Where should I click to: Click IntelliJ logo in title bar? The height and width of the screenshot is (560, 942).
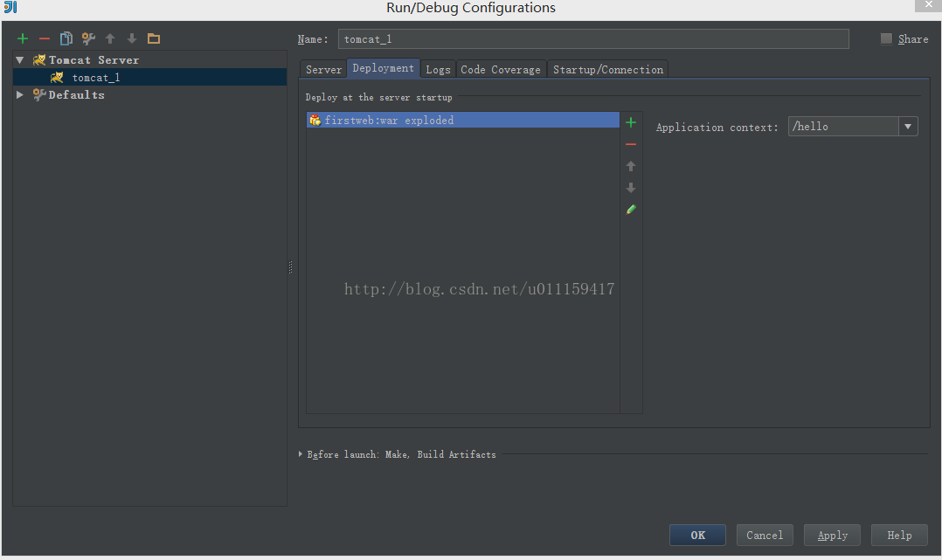click(10, 7)
